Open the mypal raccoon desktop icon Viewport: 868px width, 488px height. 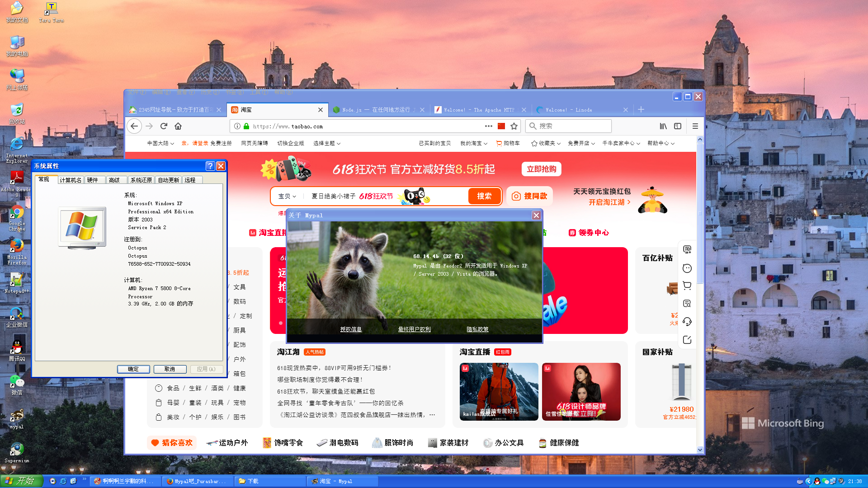pos(17,419)
